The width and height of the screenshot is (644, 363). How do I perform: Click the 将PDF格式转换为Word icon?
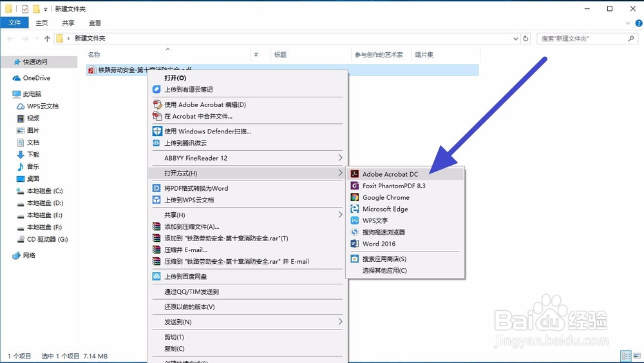point(156,188)
